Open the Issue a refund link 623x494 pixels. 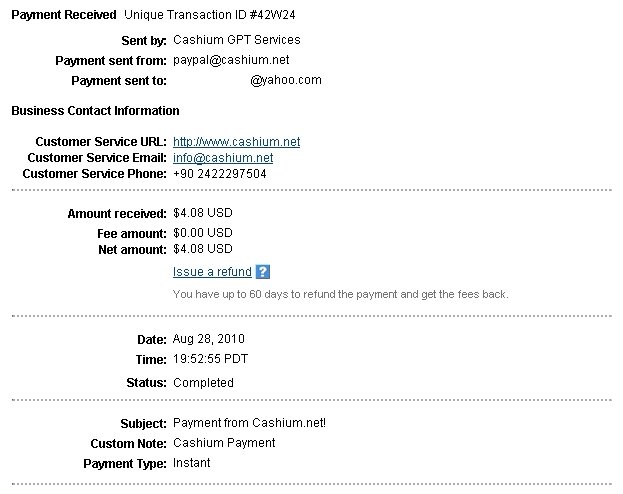pyautogui.click(x=212, y=272)
